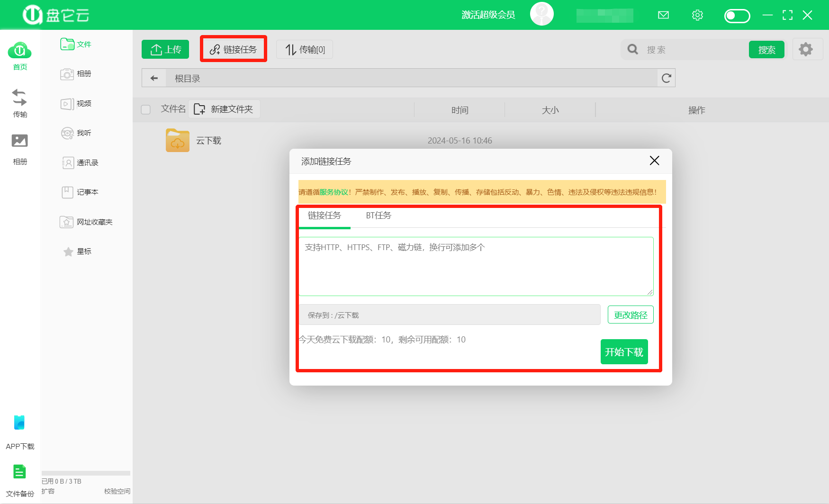Click the 开始下载 button

(624, 352)
